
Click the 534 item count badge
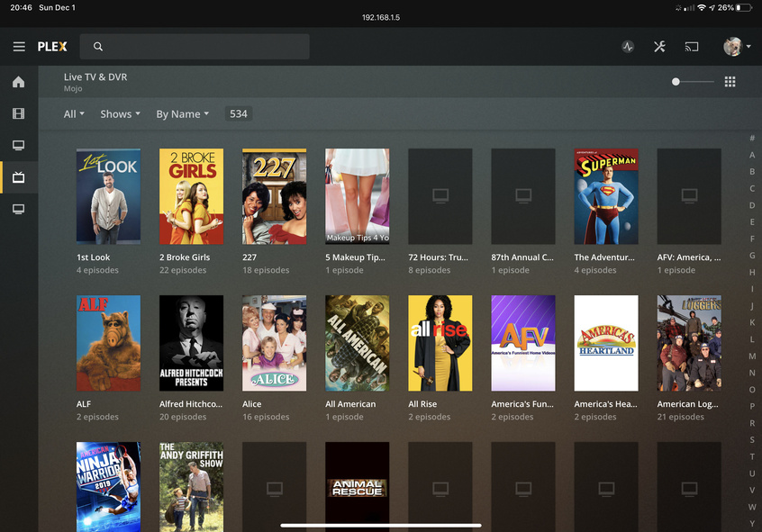click(x=238, y=113)
